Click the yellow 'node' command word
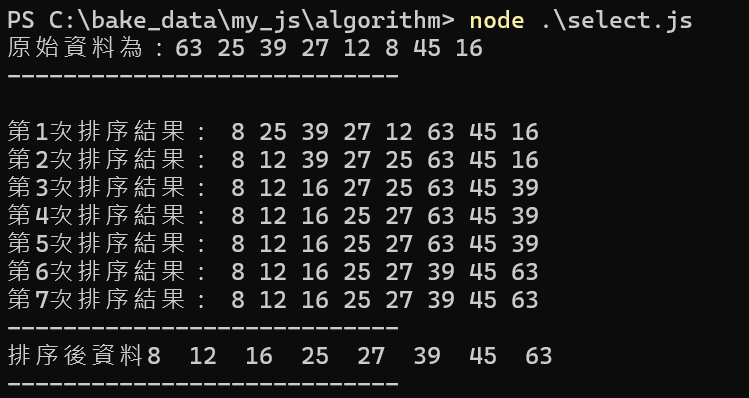This screenshot has width=749, height=398. (x=497, y=21)
